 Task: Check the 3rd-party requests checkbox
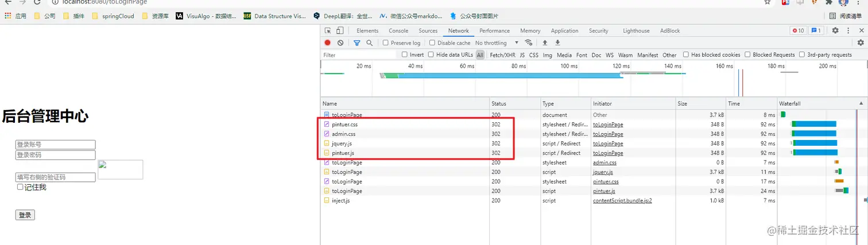pos(802,55)
